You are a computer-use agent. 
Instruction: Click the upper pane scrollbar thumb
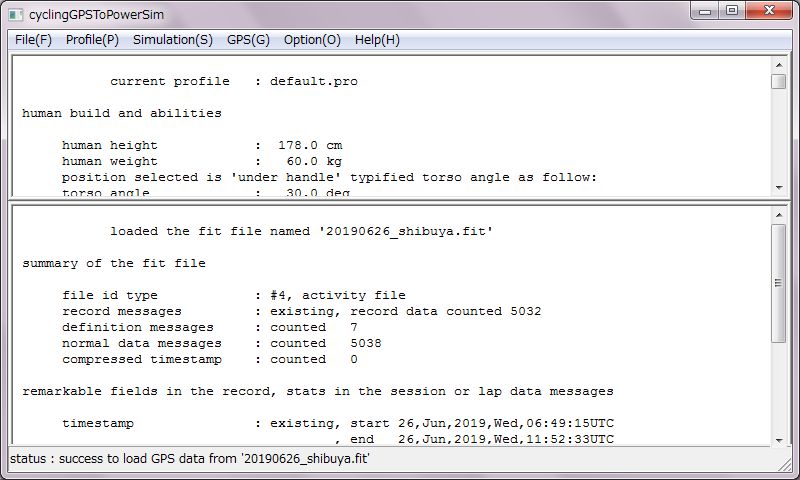coord(779,82)
